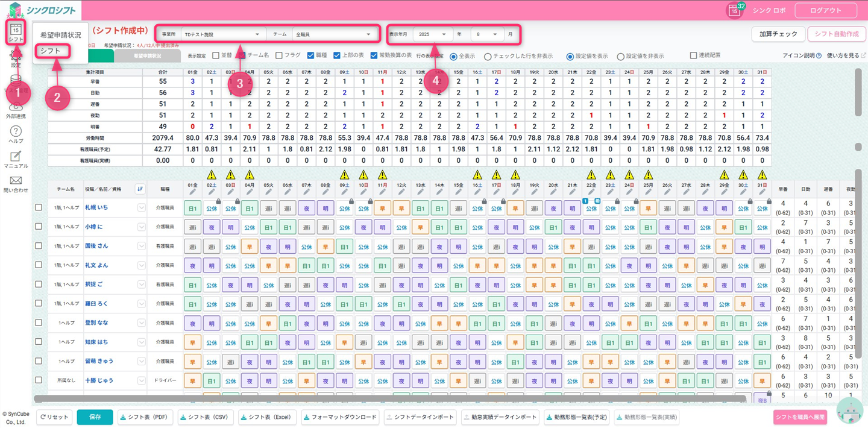Select the チェックした行を非表示 radio button
Viewport: 868px width, 428px height.
(x=488, y=56)
